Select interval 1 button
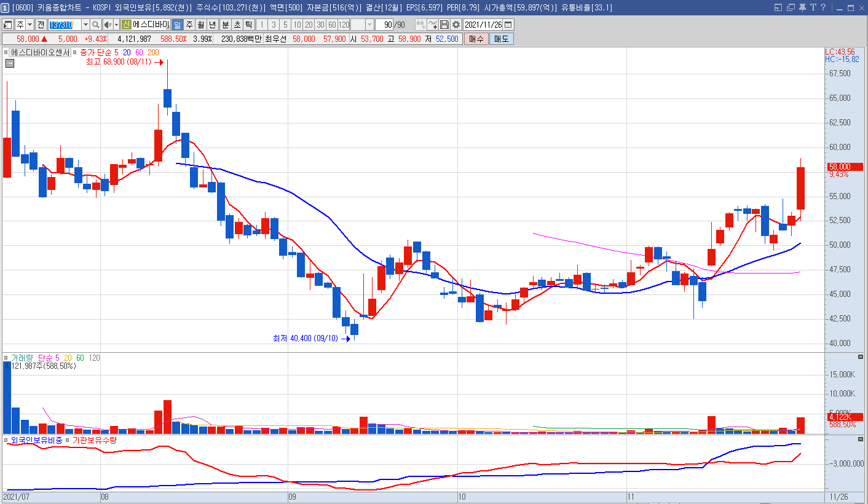This screenshot has width=868, height=504. pyautogui.click(x=262, y=25)
